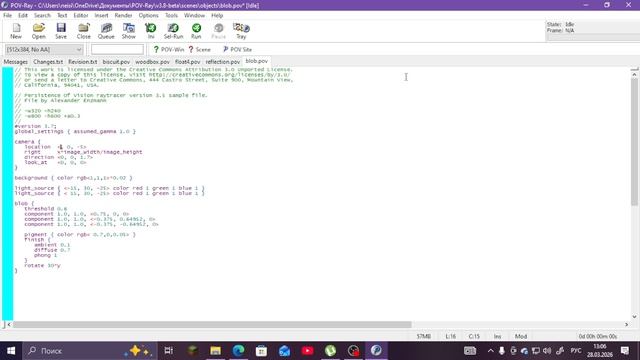
Task: Click the background color rgb line
Action: pos(73,178)
